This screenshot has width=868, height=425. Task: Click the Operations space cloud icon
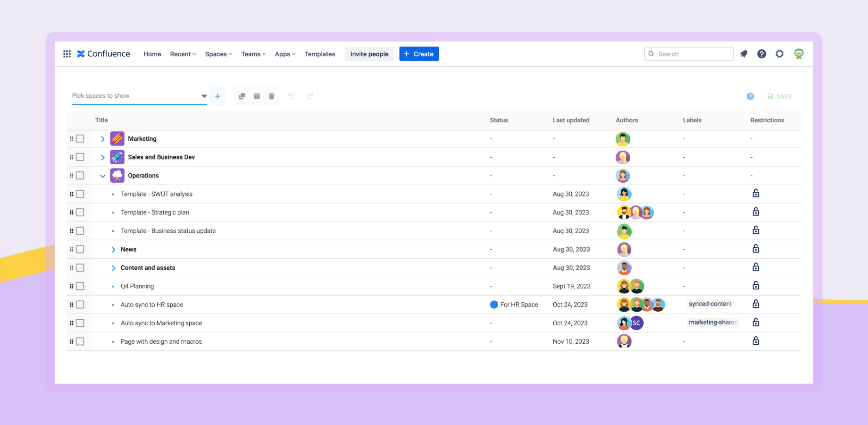pos(117,176)
